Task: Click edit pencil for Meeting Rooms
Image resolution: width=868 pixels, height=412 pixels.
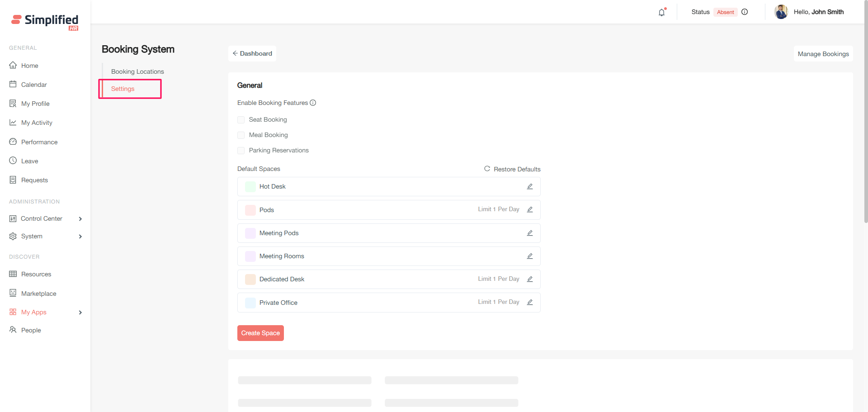Action: point(530,256)
